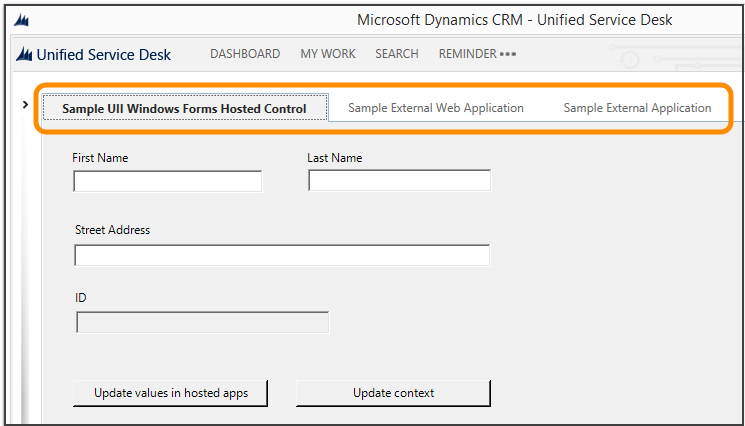Screen dimensions: 745x426
Task: Expand the left panel chevron arrow
Action: 25,104
